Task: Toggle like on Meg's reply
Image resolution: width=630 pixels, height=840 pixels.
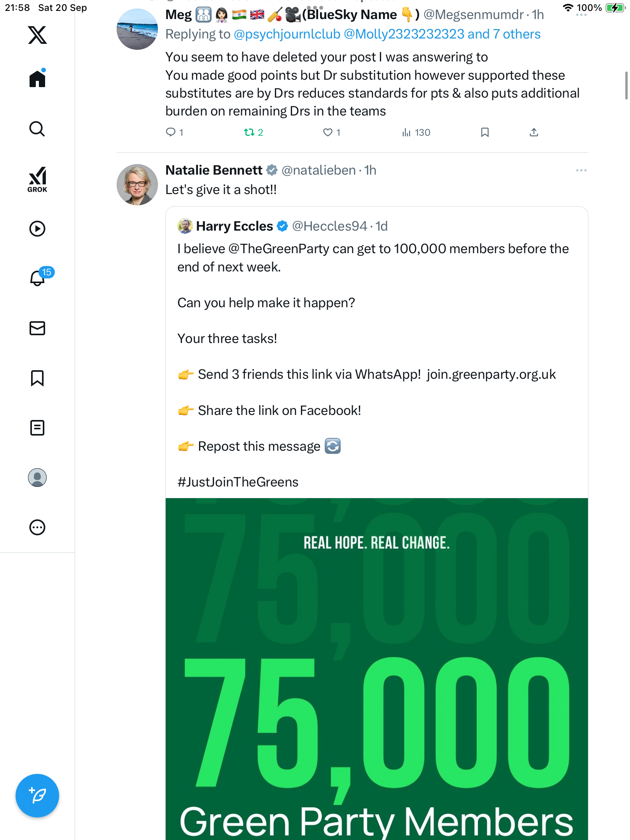Action: (328, 133)
